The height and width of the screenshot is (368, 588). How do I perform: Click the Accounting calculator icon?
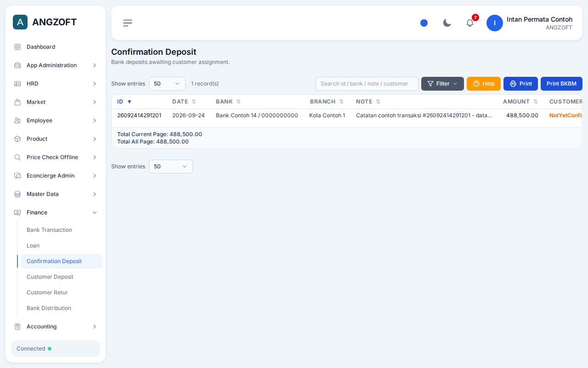(17, 327)
